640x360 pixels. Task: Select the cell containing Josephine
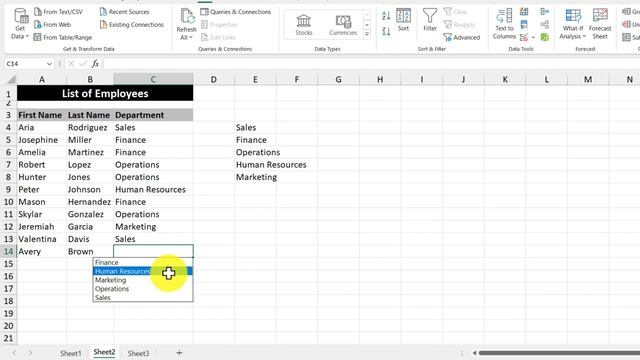(x=42, y=140)
